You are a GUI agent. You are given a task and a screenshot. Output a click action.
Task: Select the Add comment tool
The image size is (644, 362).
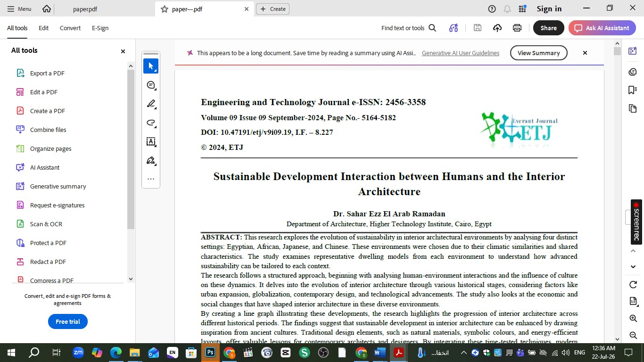pos(151,85)
